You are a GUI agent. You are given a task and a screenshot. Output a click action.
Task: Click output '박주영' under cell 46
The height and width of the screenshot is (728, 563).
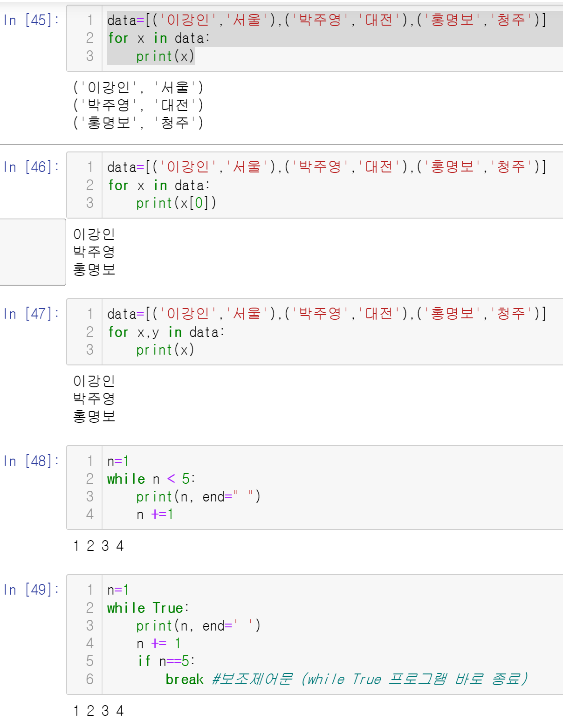pyautogui.click(x=94, y=252)
